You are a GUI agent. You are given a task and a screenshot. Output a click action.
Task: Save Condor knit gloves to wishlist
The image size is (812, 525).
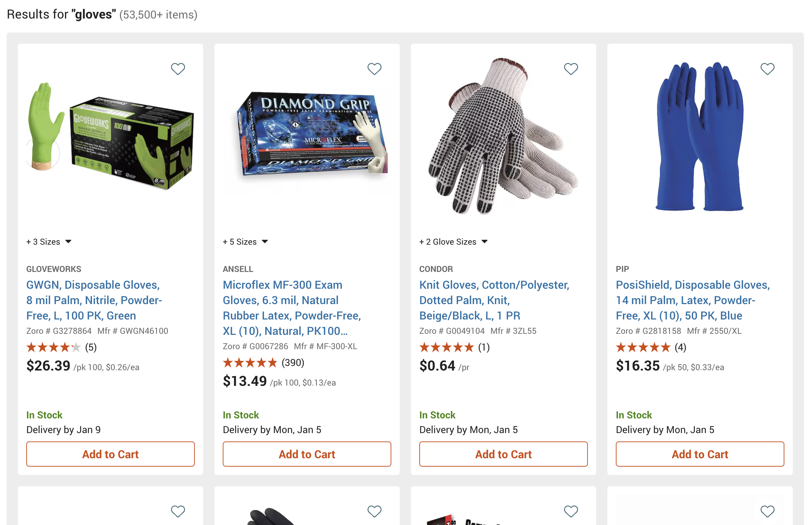click(x=571, y=69)
